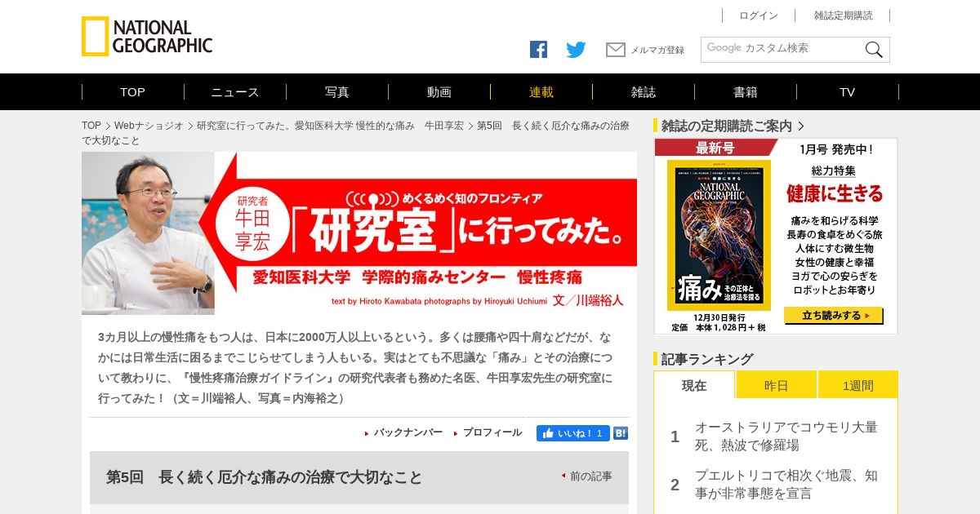Screen dimensions: 980x514
Task: Click the article title 第5回 長く続く厄介な痛み
Action: click(x=265, y=477)
